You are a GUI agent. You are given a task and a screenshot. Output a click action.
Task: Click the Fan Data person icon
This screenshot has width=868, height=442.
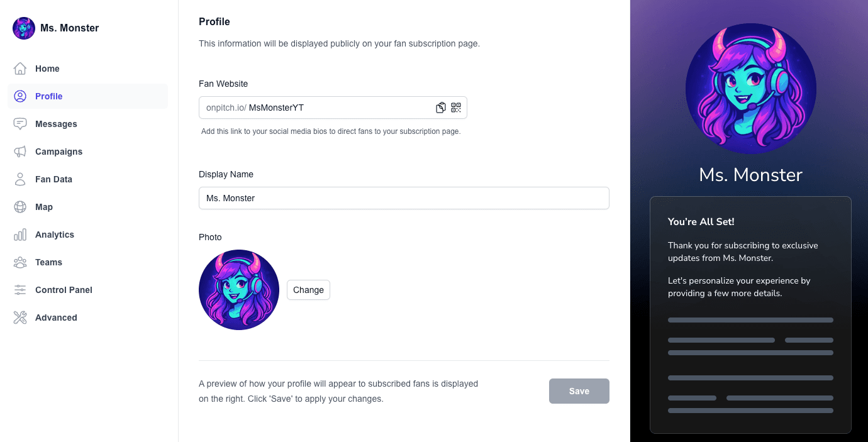click(x=20, y=179)
